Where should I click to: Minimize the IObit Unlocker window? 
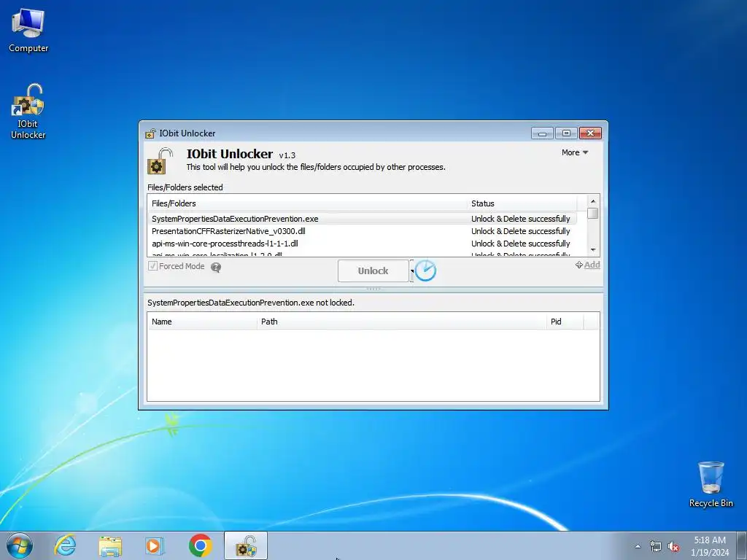[542, 133]
